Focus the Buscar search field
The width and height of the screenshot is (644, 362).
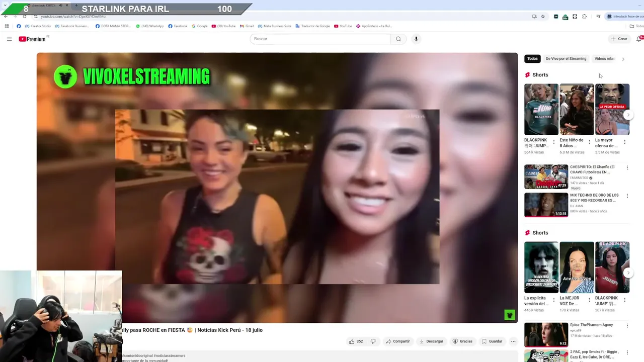click(x=320, y=39)
